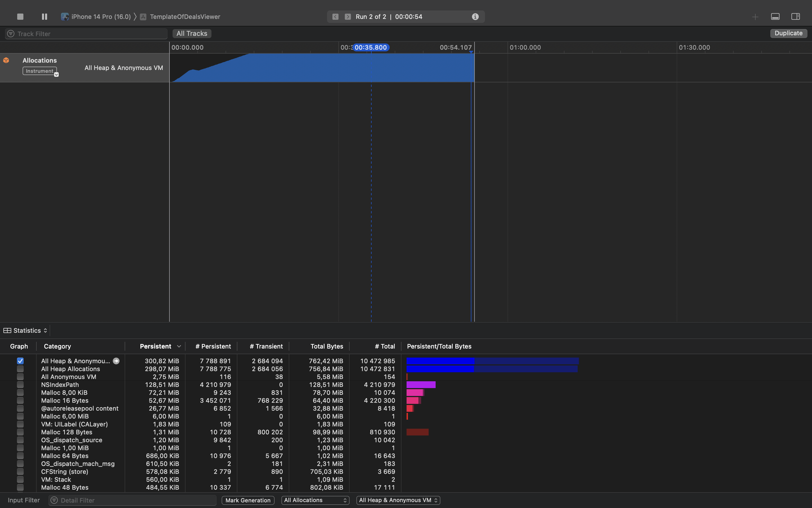Click the Statistics table icon
This screenshot has width=812, height=508.
7,330
